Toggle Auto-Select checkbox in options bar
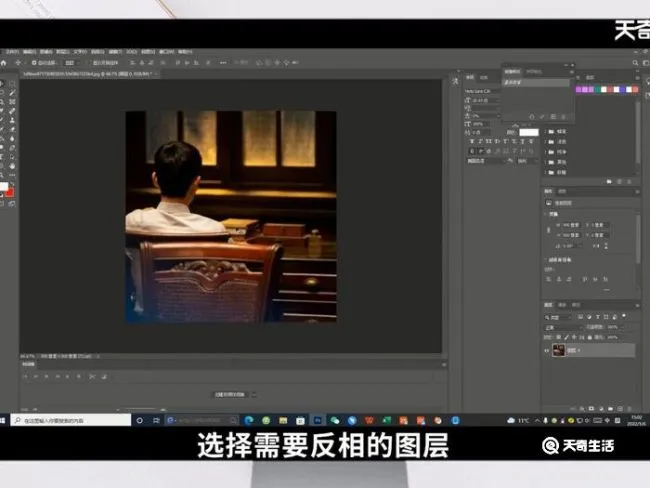This screenshot has width=650, height=488. [34, 63]
